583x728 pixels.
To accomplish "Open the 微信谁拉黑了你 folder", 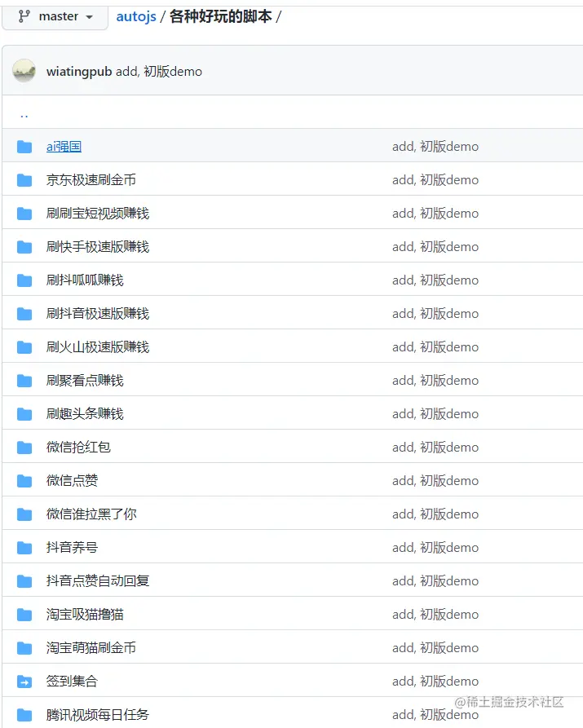I will (91, 514).
